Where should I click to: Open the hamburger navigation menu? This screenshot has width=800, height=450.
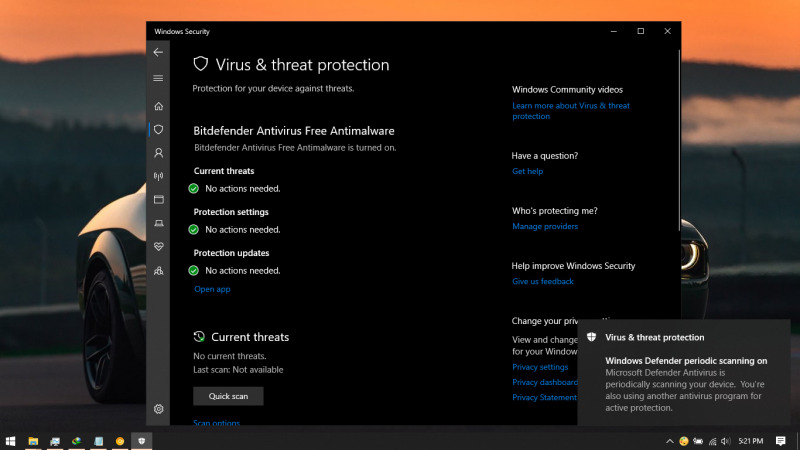158,78
